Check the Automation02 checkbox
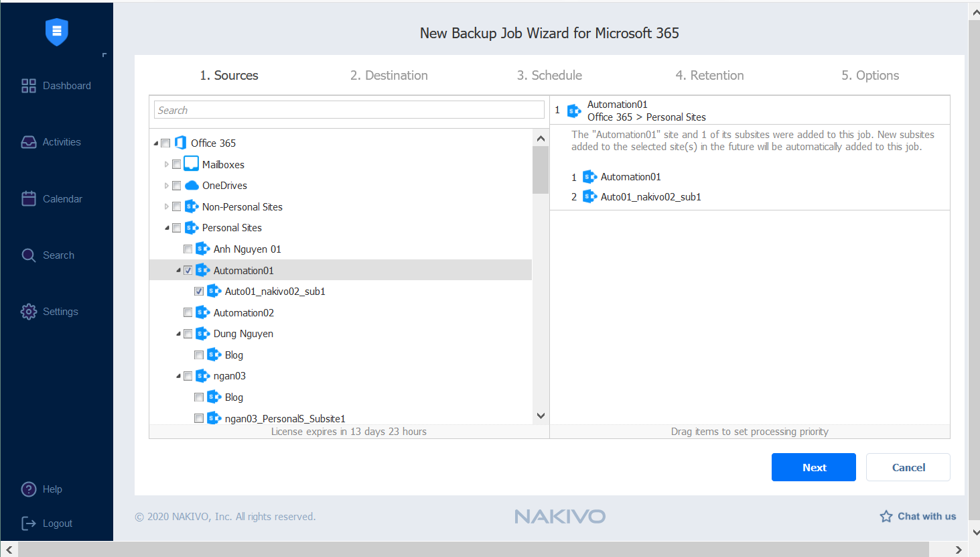Viewport: 980px width, 557px height. tap(188, 312)
